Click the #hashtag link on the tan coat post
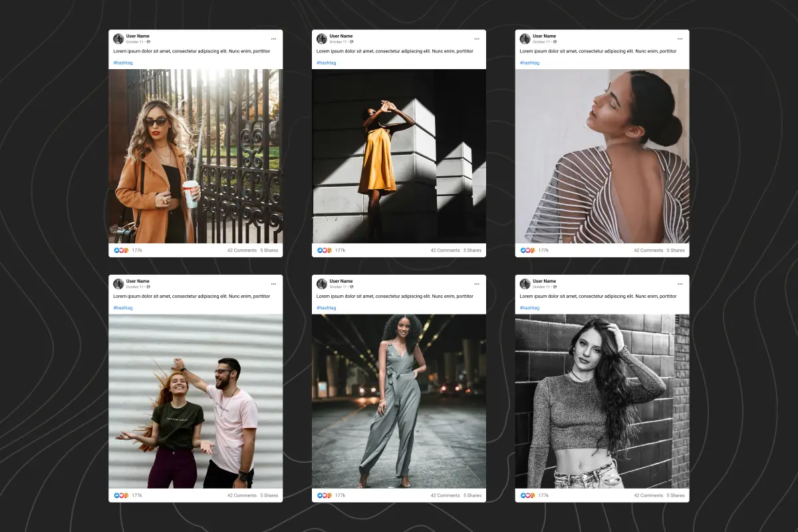The image size is (798, 532). tap(122, 63)
